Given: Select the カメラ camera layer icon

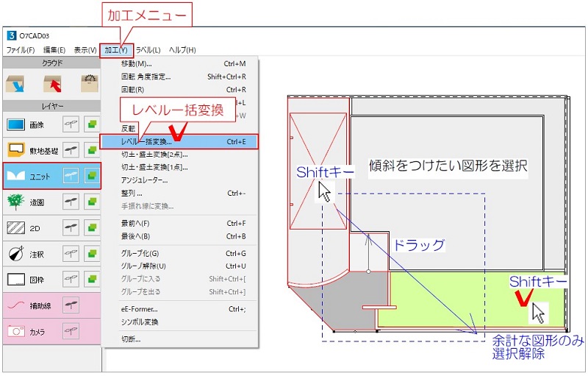Looking at the screenshot, I should pos(15,331).
